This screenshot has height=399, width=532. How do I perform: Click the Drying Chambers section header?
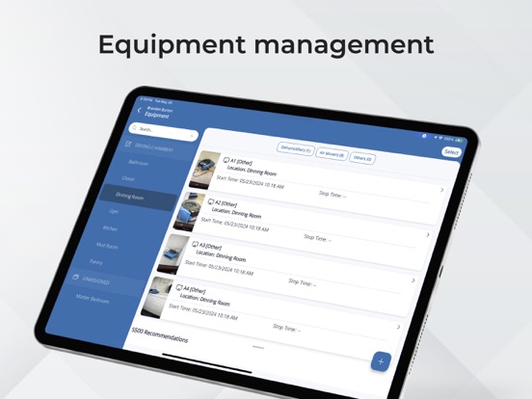coord(154,147)
